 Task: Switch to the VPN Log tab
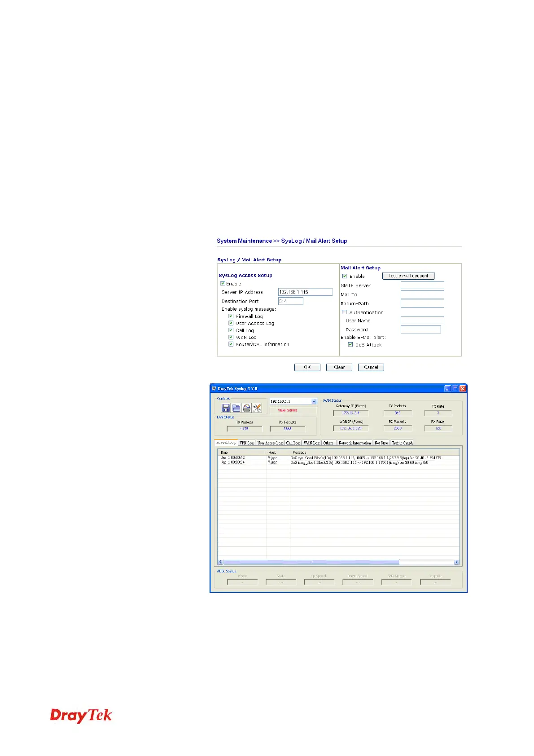(246, 443)
